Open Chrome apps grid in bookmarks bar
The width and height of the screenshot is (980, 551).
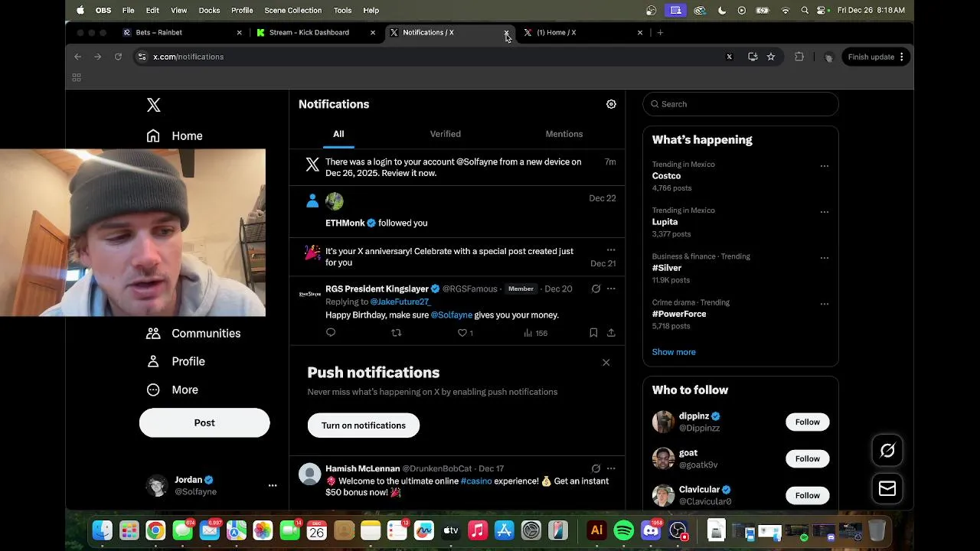tap(77, 77)
